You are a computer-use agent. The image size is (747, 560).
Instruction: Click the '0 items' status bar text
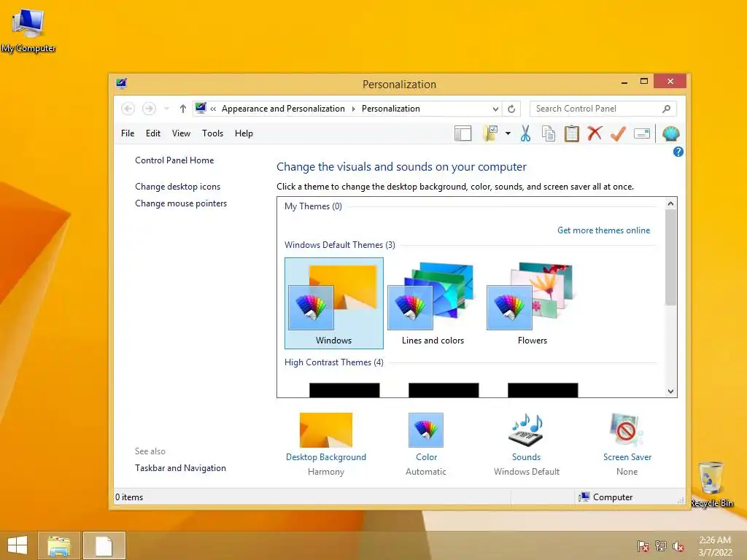coord(129,497)
